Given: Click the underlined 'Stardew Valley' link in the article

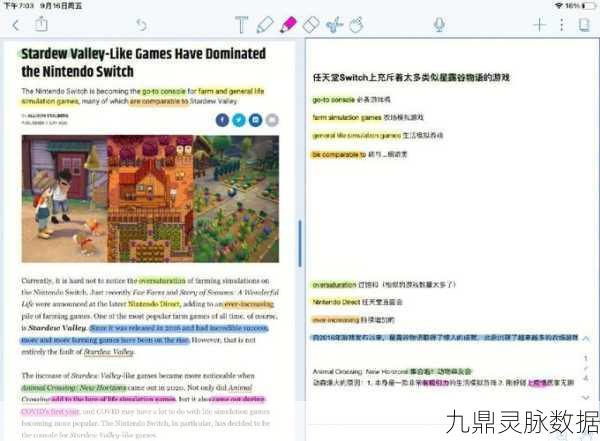Looking at the screenshot, I should pyautogui.click(x=109, y=351).
